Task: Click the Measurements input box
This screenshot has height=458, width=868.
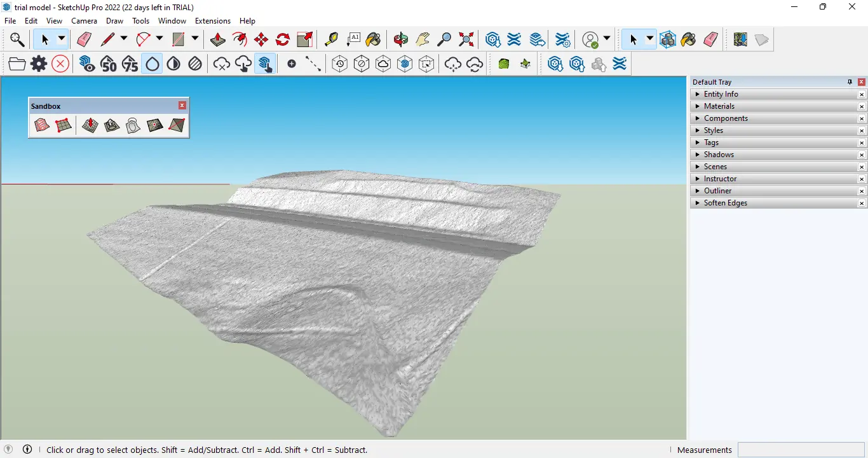Action: pyautogui.click(x=801, y=450)
